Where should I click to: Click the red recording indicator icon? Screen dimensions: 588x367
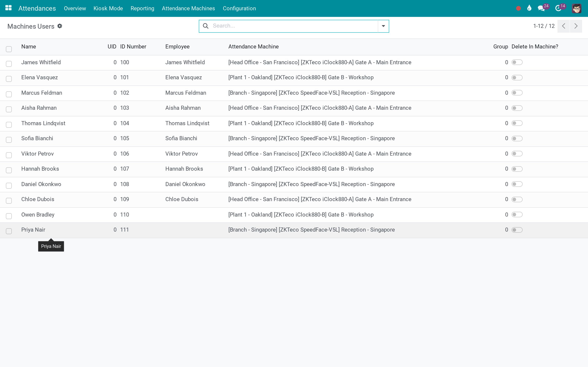tap(518, 8)
